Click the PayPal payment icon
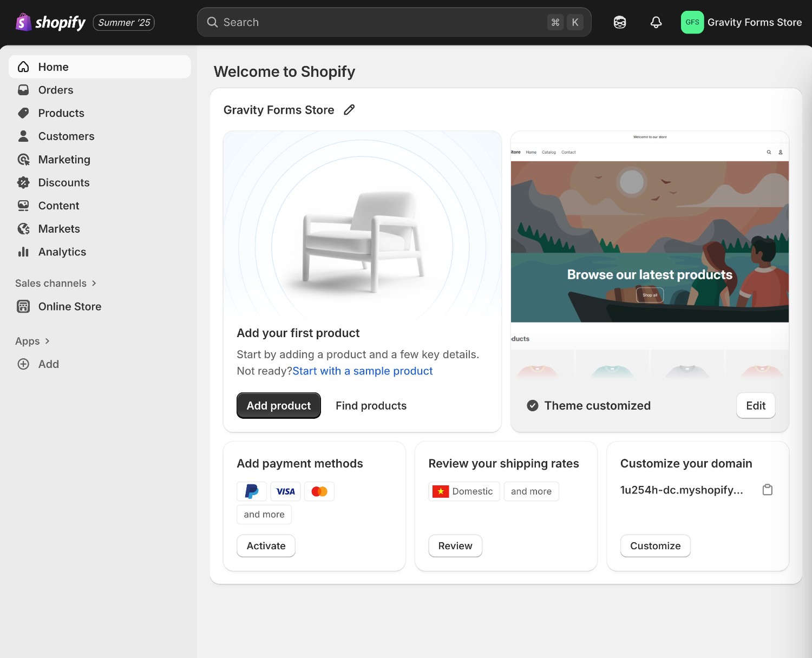Viewport: 812px width, 658px height. [x=252, y=491]
